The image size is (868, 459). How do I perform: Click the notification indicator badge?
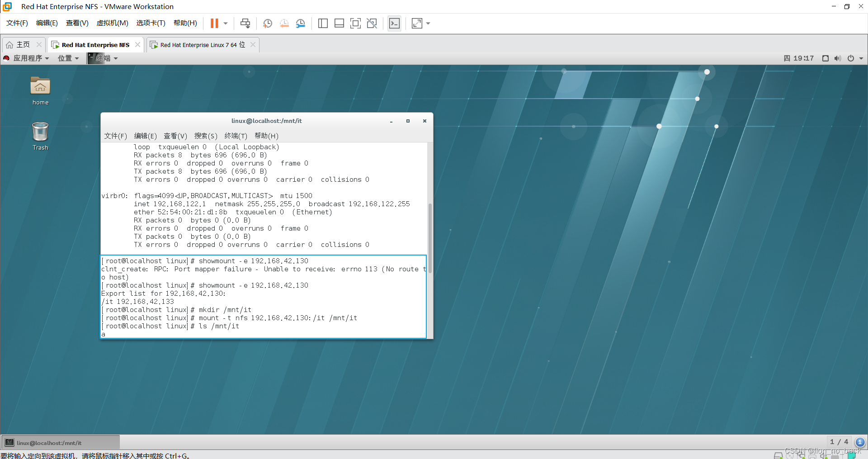(860, 442)
